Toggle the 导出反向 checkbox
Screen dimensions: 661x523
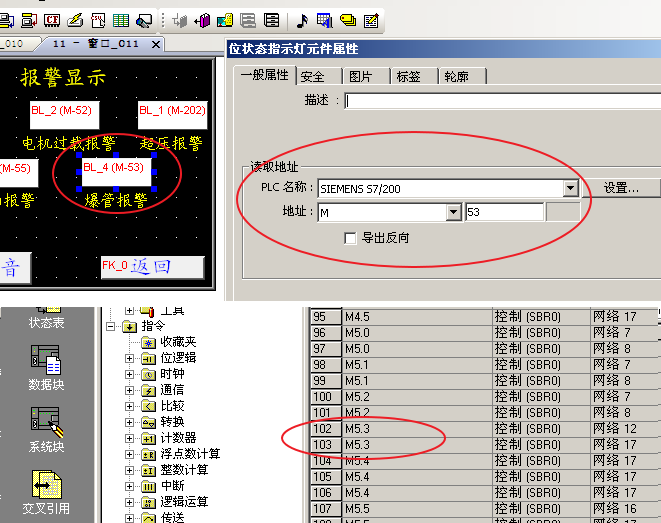[350, 238]
